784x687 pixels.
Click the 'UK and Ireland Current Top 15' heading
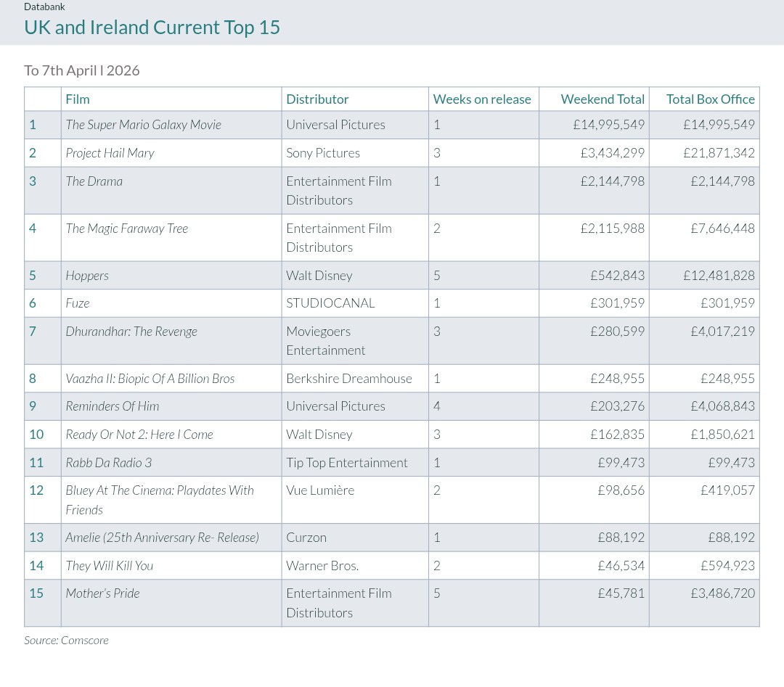tap(152, 28)
